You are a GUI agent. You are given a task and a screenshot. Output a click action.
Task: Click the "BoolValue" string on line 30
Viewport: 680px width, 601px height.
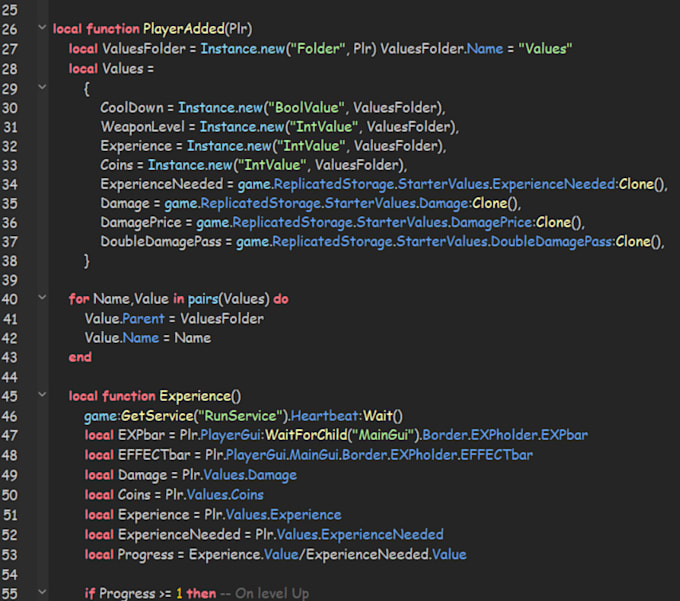coord(307,108)
